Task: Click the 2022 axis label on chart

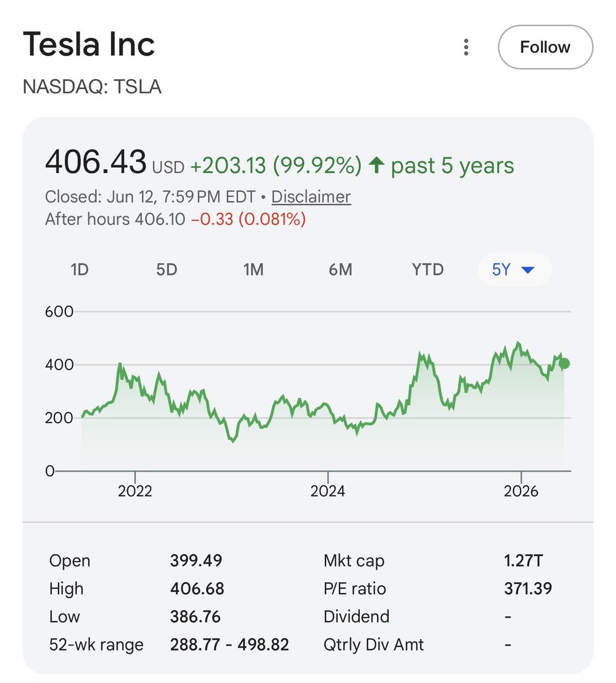Action: pyautogui.click(x=135, y=491)
